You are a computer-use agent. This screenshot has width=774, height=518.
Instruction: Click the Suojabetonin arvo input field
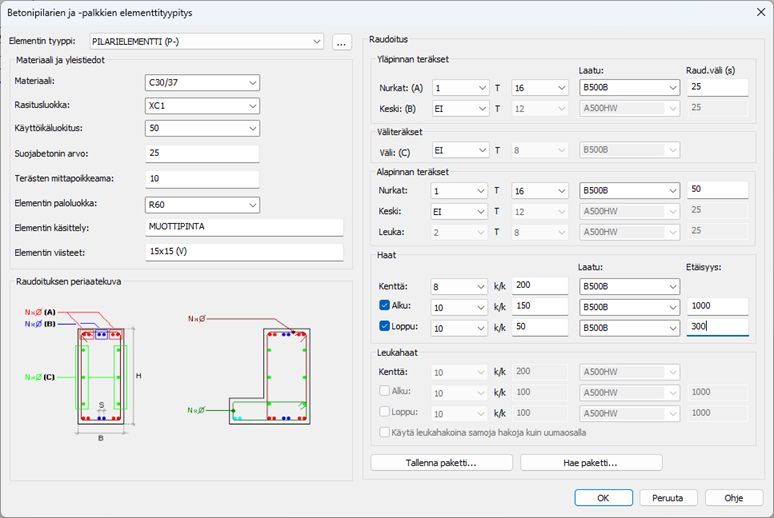(x=203, y=153)
